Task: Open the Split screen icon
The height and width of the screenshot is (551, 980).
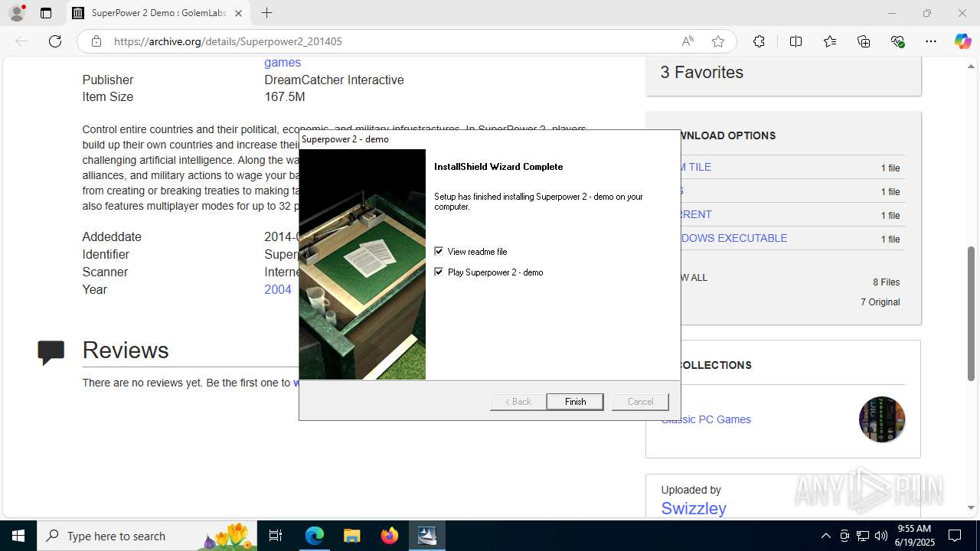Action: coord(795,41)
